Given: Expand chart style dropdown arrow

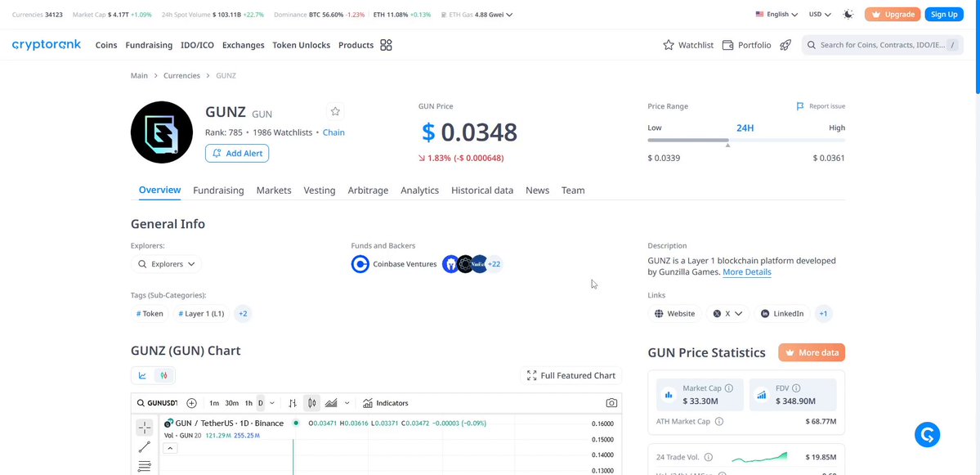Looking at the screenshot, I should [x=347, y=403].
